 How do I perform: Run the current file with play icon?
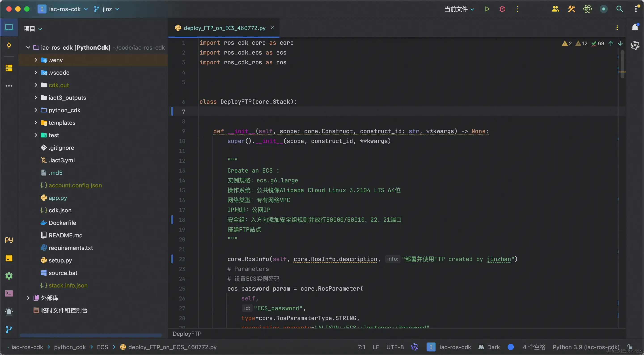[x=487, y=9]
